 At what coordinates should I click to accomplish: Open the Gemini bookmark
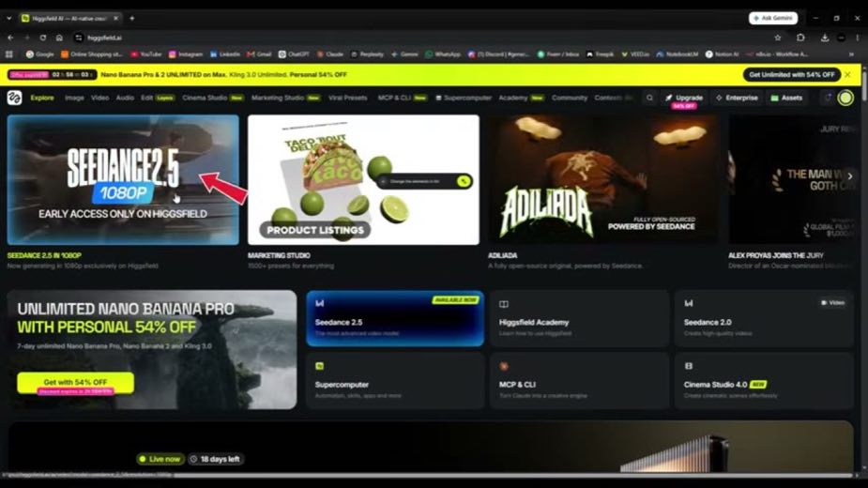click(x=404, y=54)
